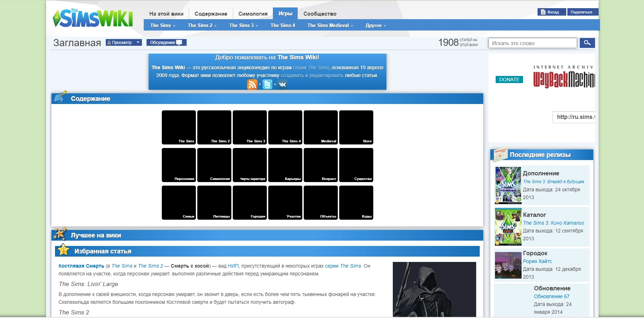Expand the Вклад dropdown

pyautogui.click(x=552, y=12)
